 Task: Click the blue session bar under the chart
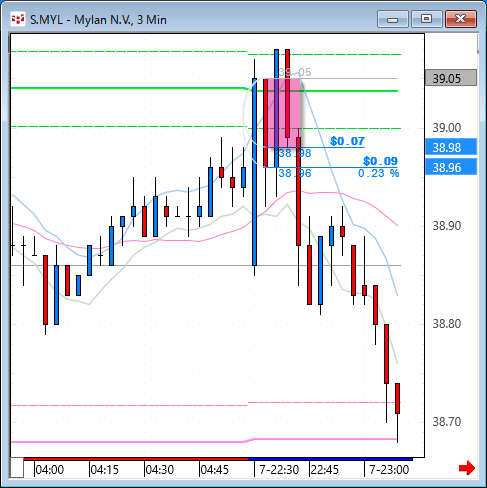click(330, 459)
